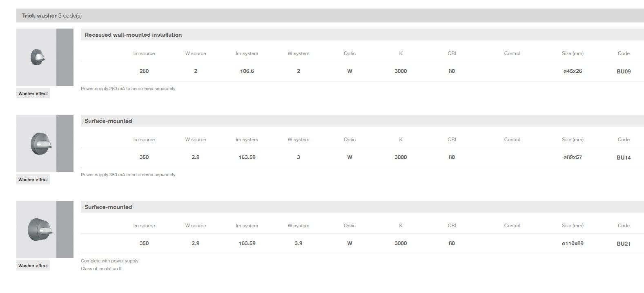Screen dimensions: 644x293
Task: Click the ø45x26 size value
Action: (x=573, y=71)
